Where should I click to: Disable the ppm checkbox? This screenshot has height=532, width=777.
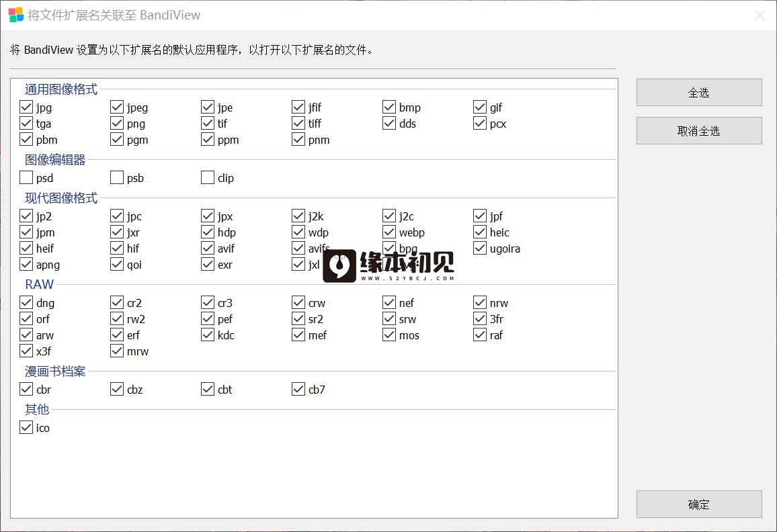tap(208, 139)
